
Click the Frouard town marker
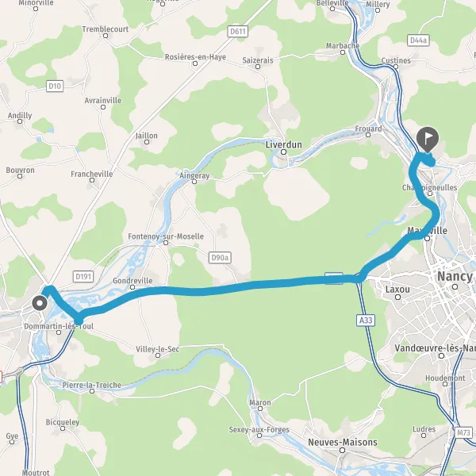(368, 135)
